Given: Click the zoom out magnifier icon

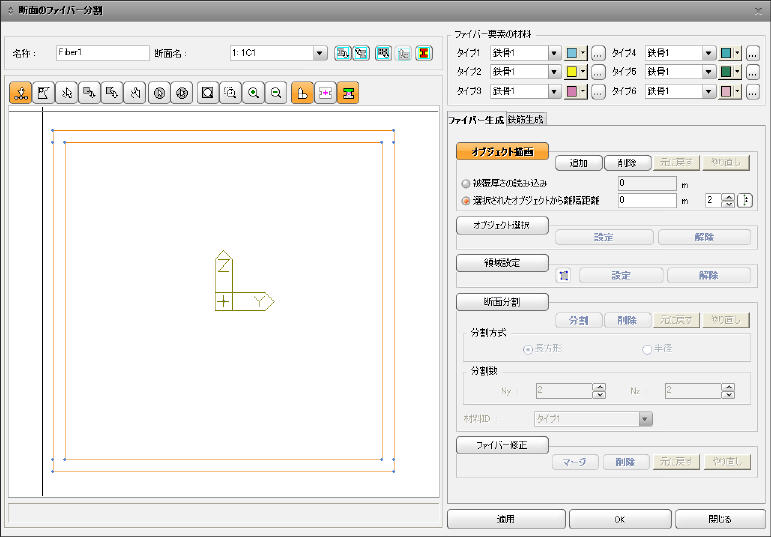Looking at the screenshot, I should pos(276,93).
